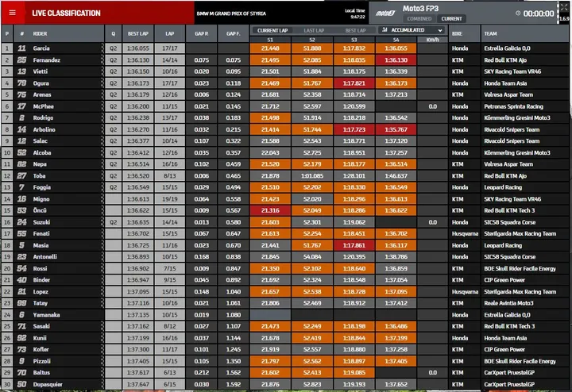The width and height of the screenshot is (572, 392).
Task: Select rider Dupasquier in row 30
Action: pos(48,384)
